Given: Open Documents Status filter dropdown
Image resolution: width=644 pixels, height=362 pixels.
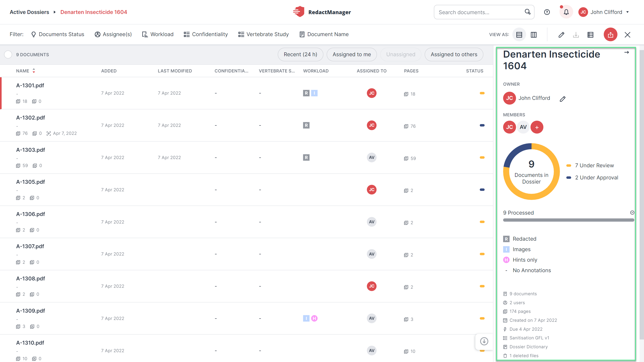Looking at the screenshot, I should click(58, 34).
